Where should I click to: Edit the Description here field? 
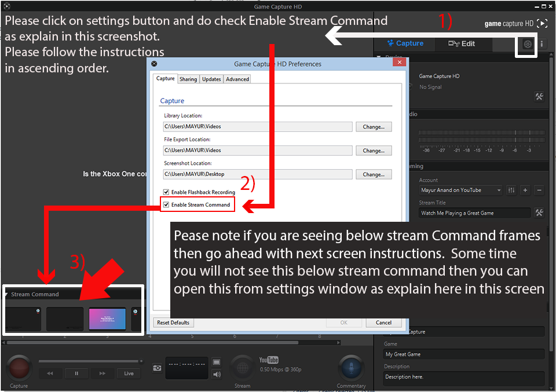(464, 379)
